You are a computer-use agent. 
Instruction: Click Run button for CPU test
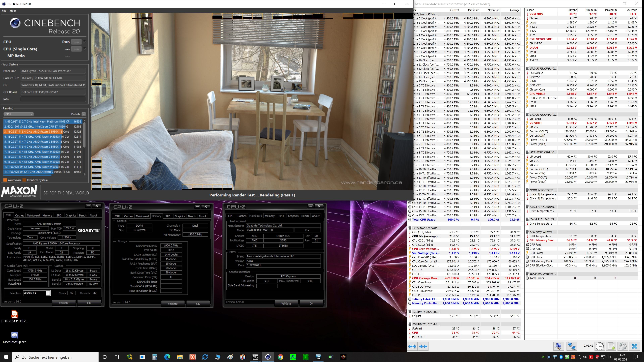pyautogui.click(x=76, y=42)
